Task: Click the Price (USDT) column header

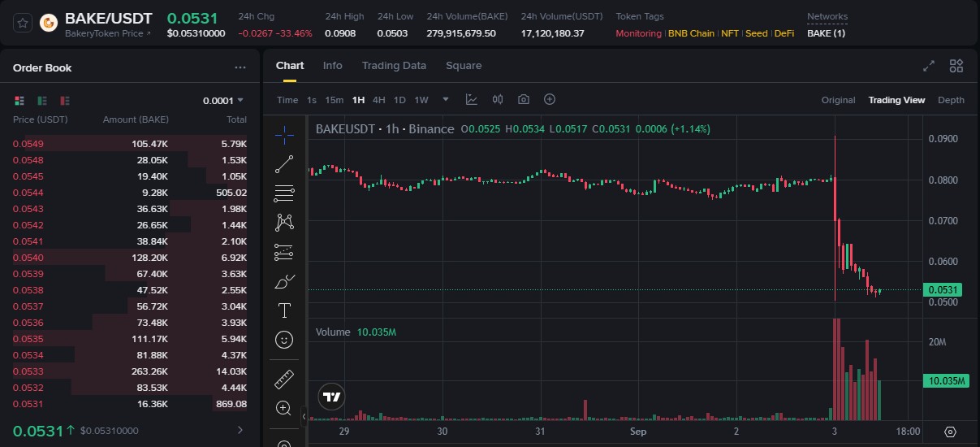Action: 41,119
